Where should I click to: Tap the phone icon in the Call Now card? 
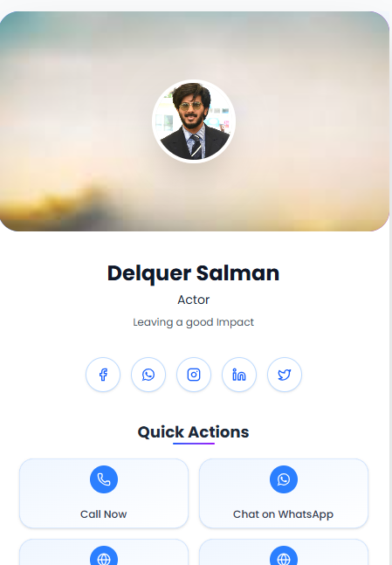tap(104, 479)
